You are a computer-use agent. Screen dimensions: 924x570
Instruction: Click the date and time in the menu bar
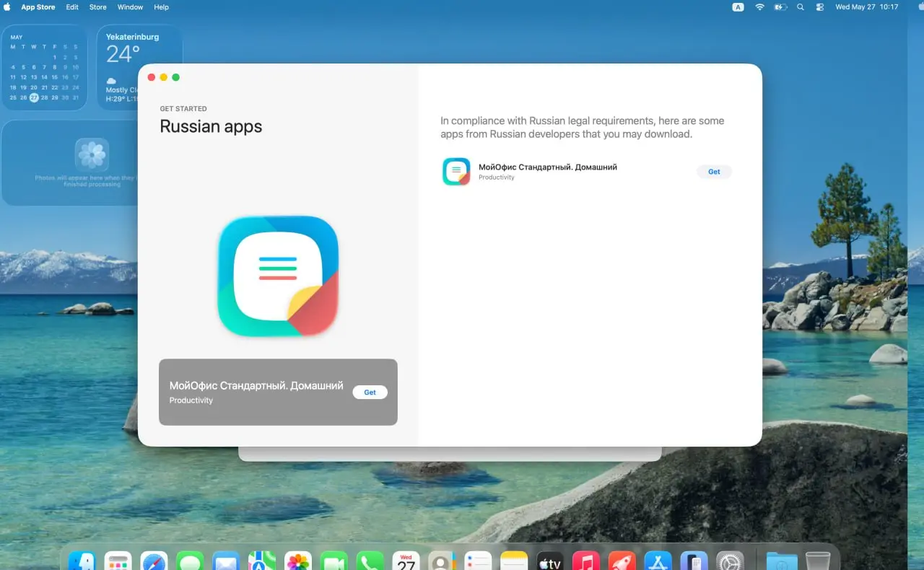pyautogui.click(x=866, y=7)
